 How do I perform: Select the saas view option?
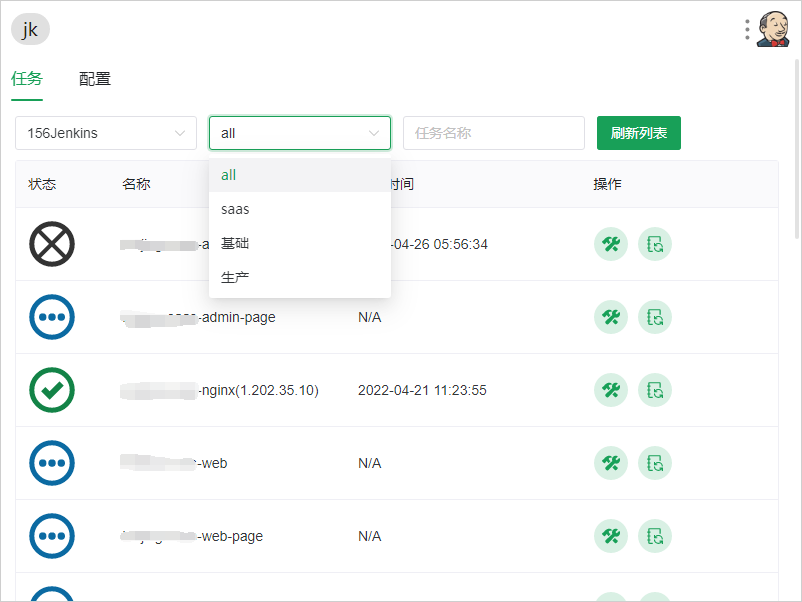click(x=300, y=209)
